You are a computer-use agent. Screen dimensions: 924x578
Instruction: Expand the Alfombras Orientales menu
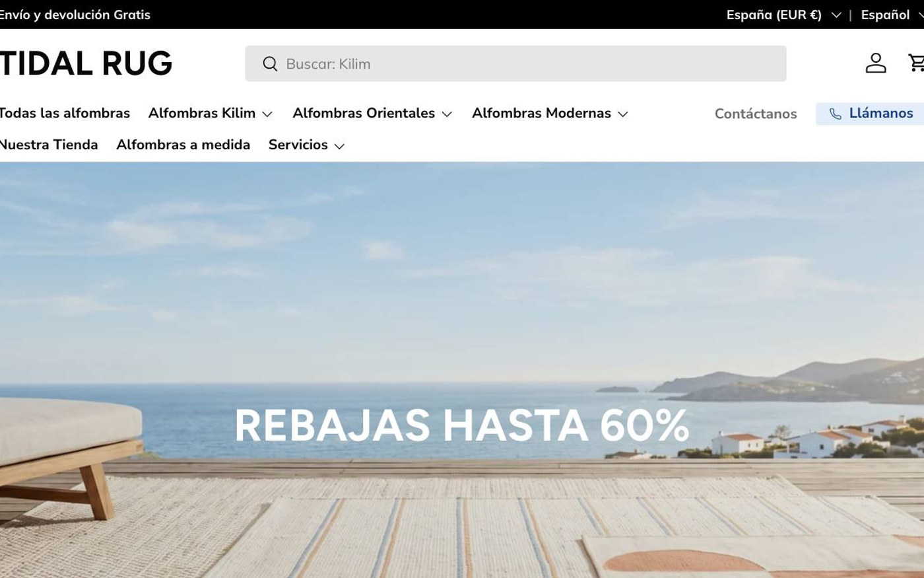[372, 113]
